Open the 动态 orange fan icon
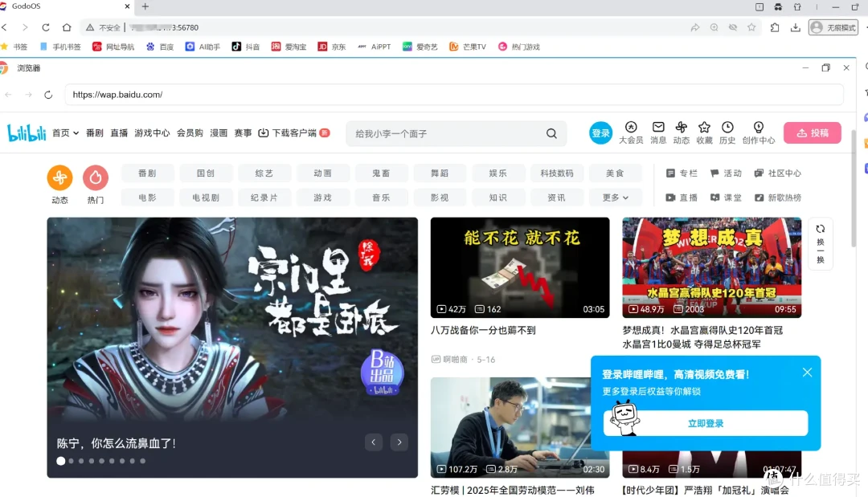Screen dimensions: 868x497 59,177
